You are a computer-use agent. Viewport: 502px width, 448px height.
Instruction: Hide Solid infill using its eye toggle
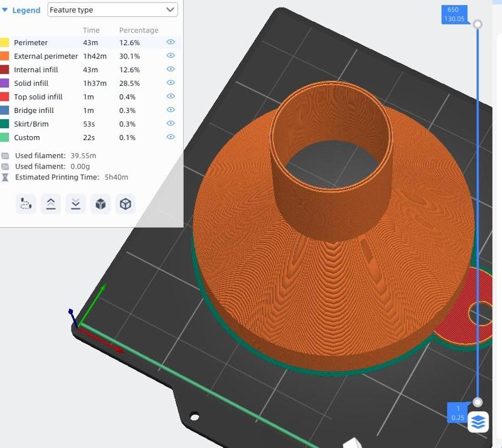click(x=170, y=83)
